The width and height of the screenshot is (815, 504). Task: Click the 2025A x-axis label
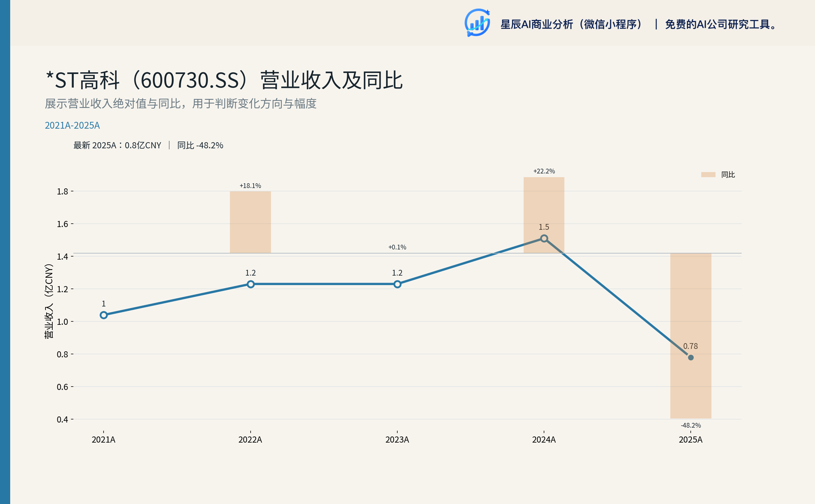click(691, 440)
